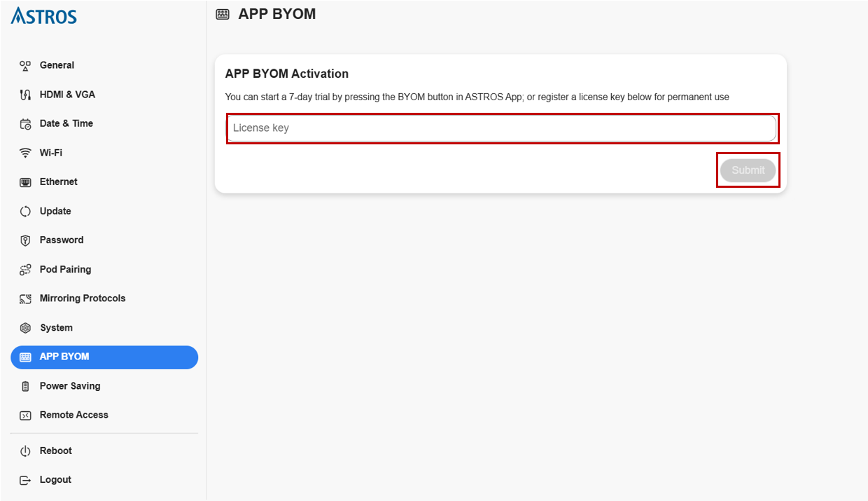Click the Reboot power icon
The image size is (868, 501).
tap(25, 451)
